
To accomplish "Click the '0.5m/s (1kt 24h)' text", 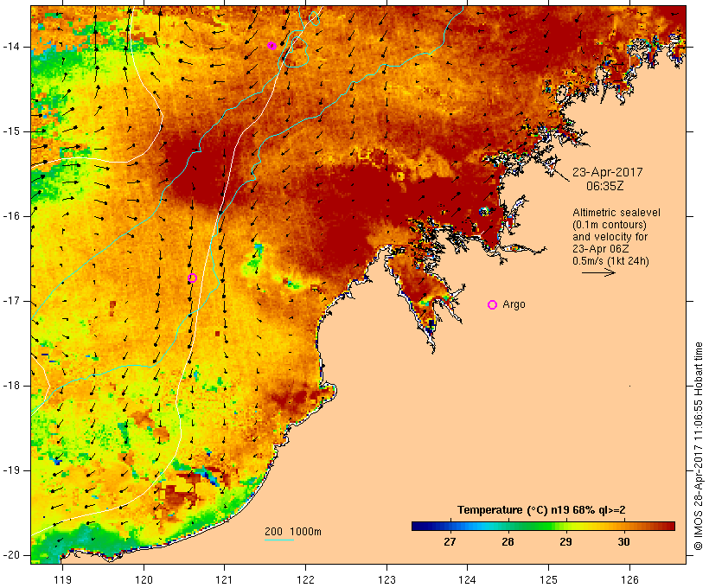I will [x=610, y=261].
